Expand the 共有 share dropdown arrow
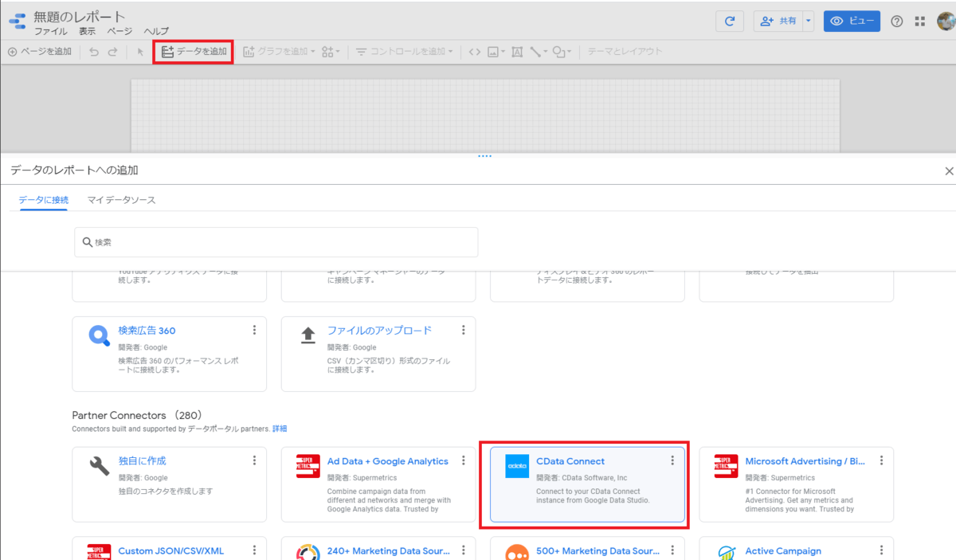The width and height of the screenshot is (956, 560). [808, 22]
